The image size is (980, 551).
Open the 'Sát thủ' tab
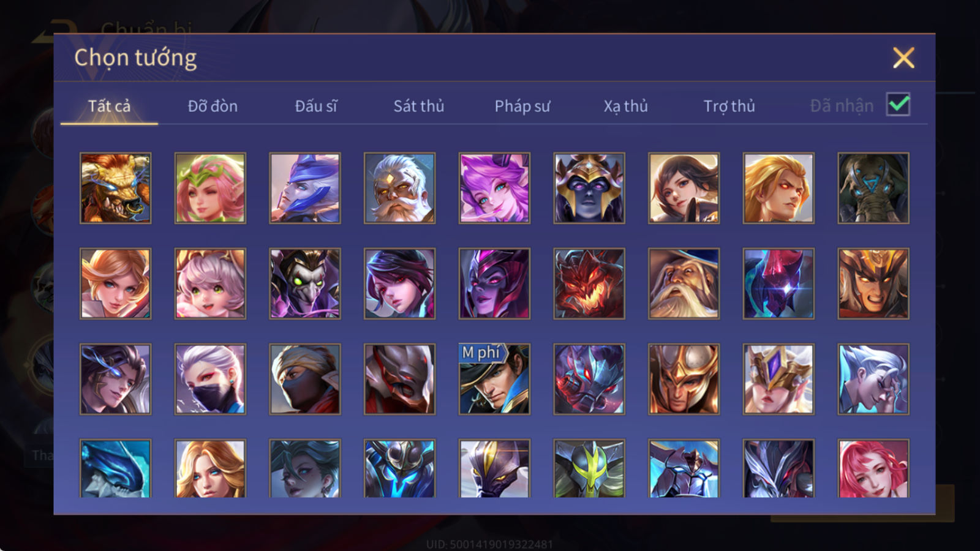418,106
